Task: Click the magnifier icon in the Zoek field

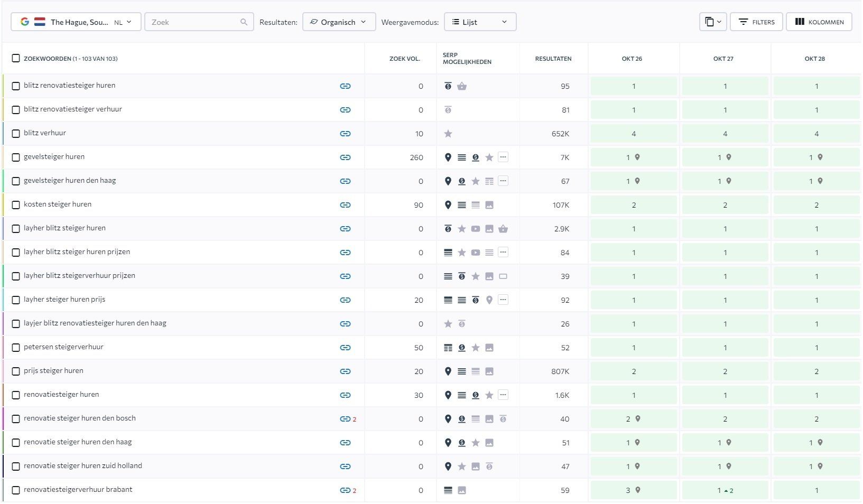Action: [244, 22]
